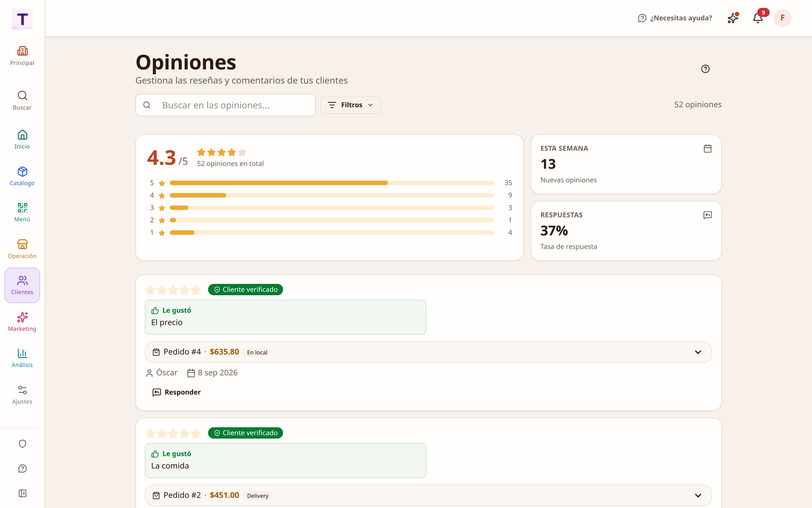Expand Pedido #2 order details
Viewport: 812px width, 508px height.
[428, 496]
